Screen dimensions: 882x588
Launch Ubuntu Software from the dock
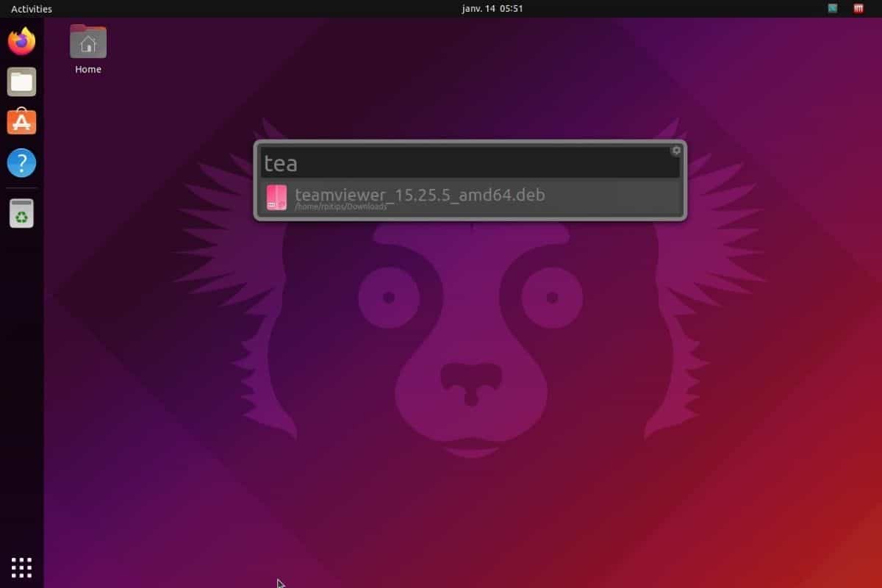(x=21, y=122)
